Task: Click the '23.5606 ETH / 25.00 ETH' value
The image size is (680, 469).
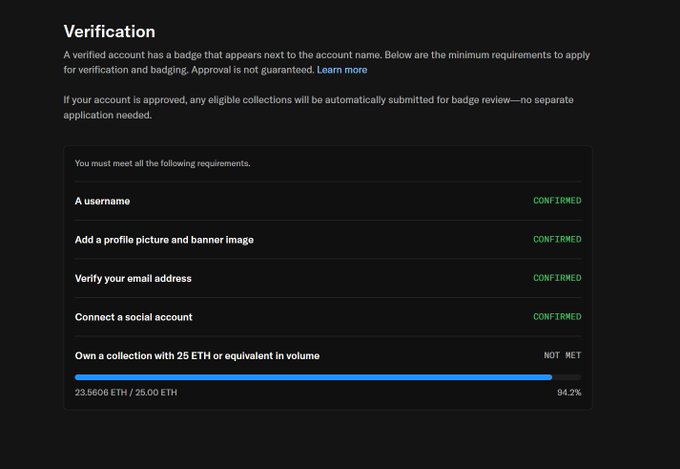Action: (x=126, y=393)
